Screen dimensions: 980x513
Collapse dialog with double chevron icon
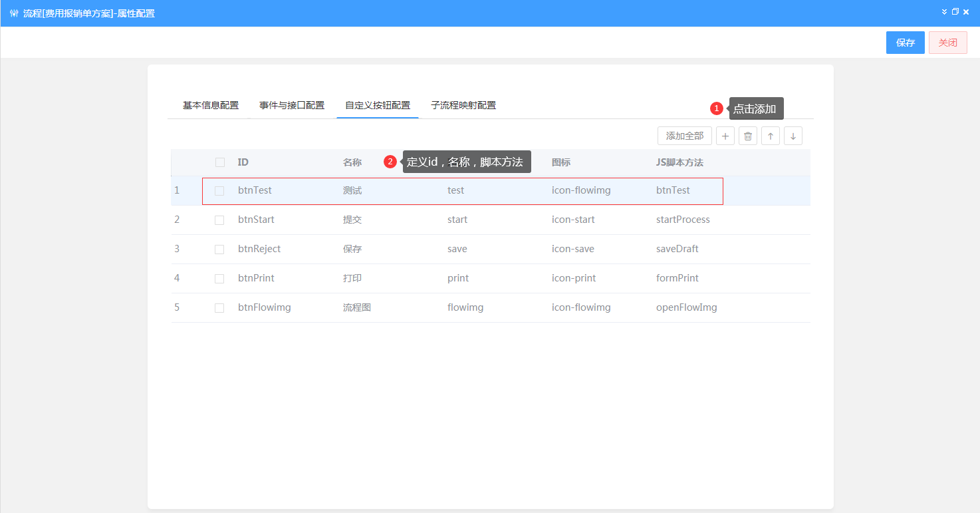(944, 12)
